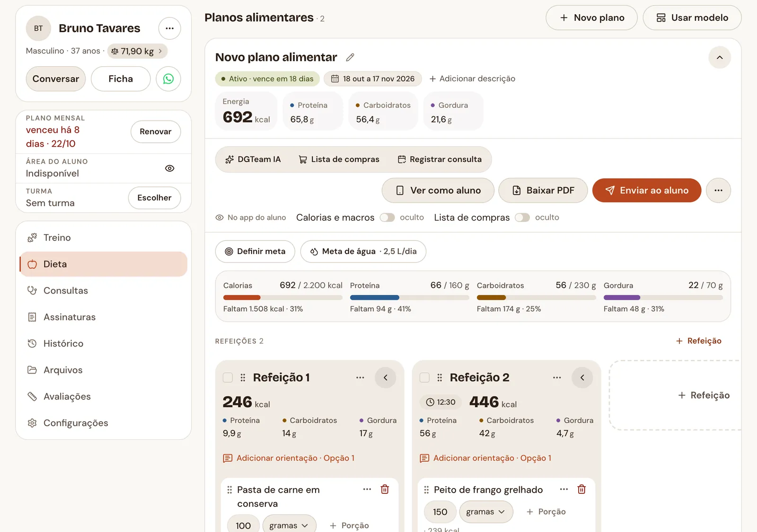The width and height of the screenshot is (757, 532).
Task: Open Pasta de carne item options menu
Action: click(x=367, y=489)
